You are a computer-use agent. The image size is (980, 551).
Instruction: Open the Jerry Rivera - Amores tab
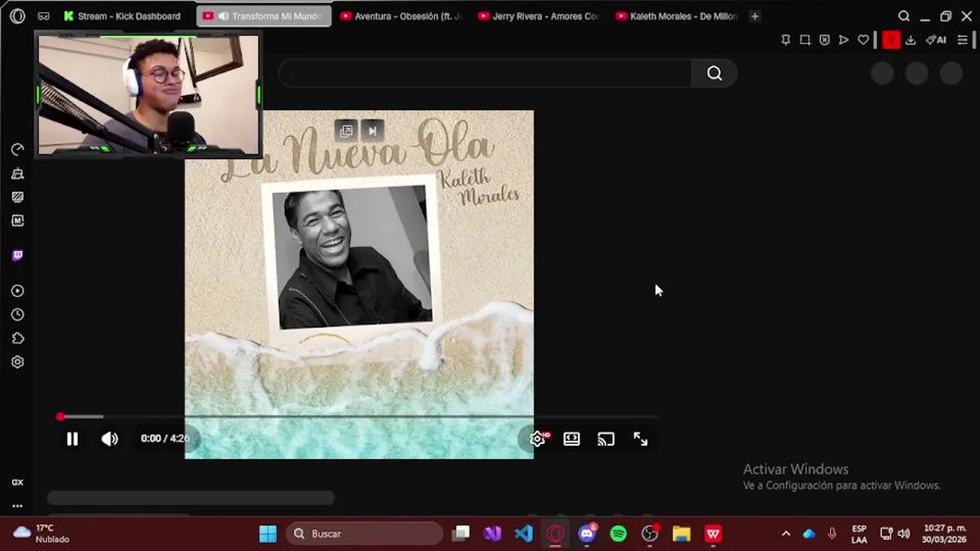pyautogui.click(x=539, y=16)
